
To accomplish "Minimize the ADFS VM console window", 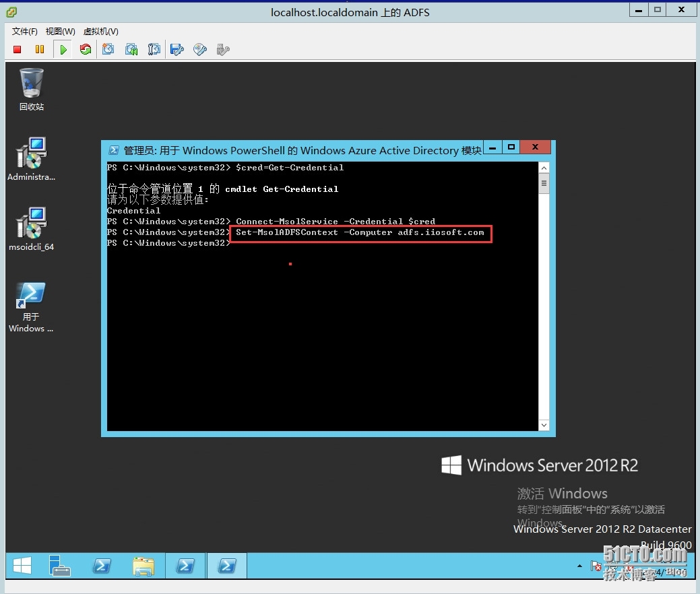I will pyautogui.click(x=639, y=10).
